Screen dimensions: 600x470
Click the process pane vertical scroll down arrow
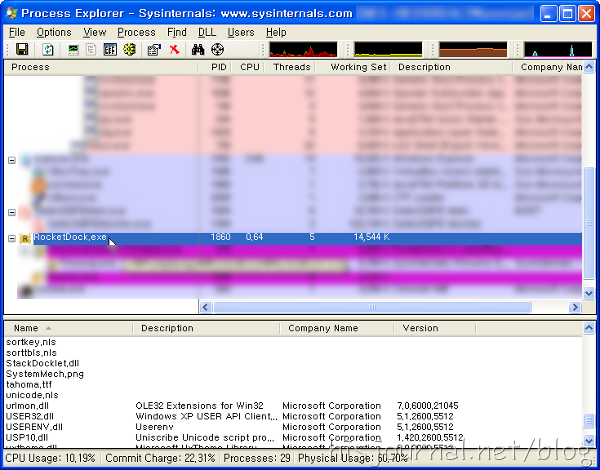tap(589, 294)
